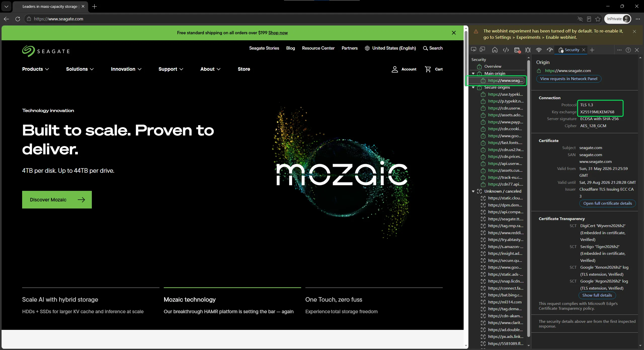Show full details of certificate transparency
The width and height of the screenshot is (644, 350).
597,295
